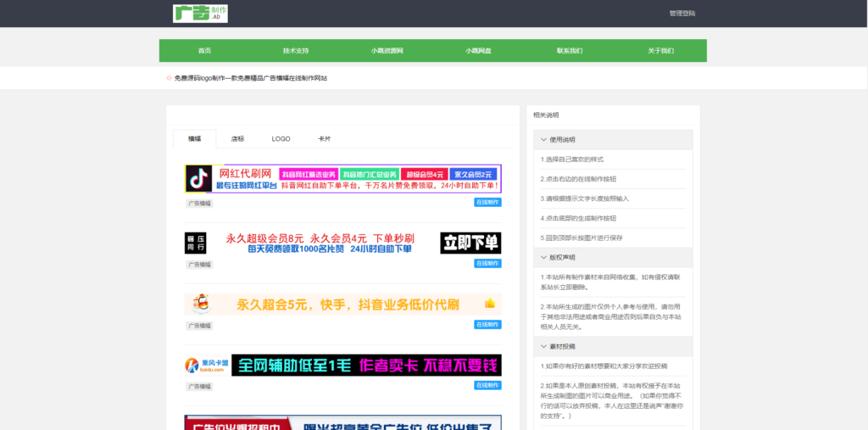This screenshot has height=430, width=868.
Task: Click the 全网辅助低至1毛 banner template
Action: point(343,366)
